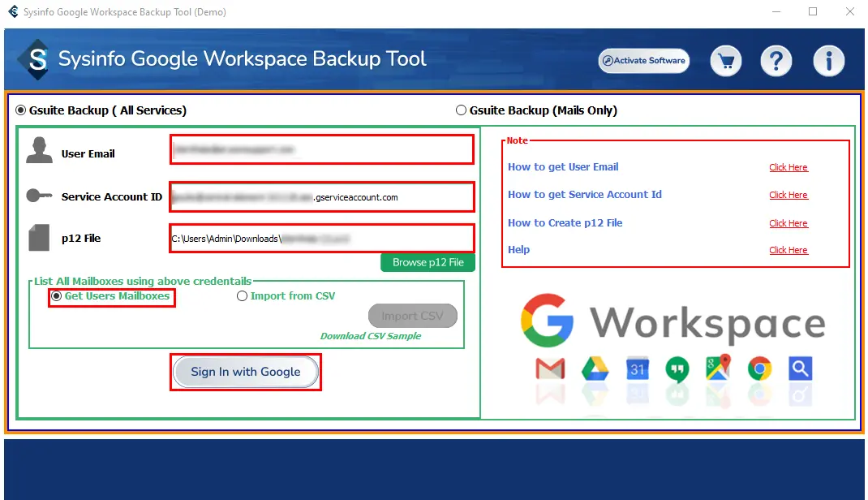
Task: Click the Google Hangouts icon
Action: [677, 369]
